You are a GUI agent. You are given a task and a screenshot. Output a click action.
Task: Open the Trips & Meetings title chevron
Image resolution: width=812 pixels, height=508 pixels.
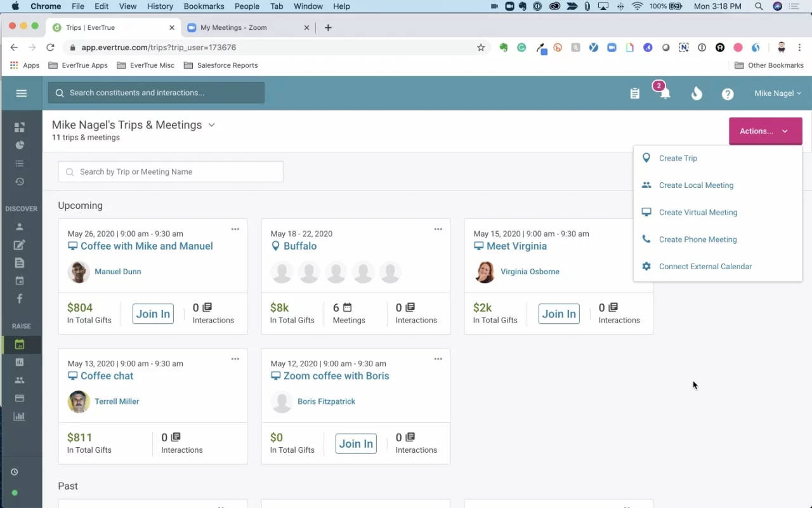(211, 125)
